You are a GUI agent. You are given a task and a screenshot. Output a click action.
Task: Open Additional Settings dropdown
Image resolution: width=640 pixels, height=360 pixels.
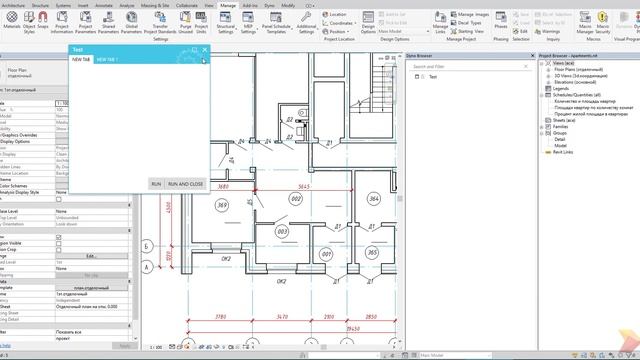click(306, 22)
